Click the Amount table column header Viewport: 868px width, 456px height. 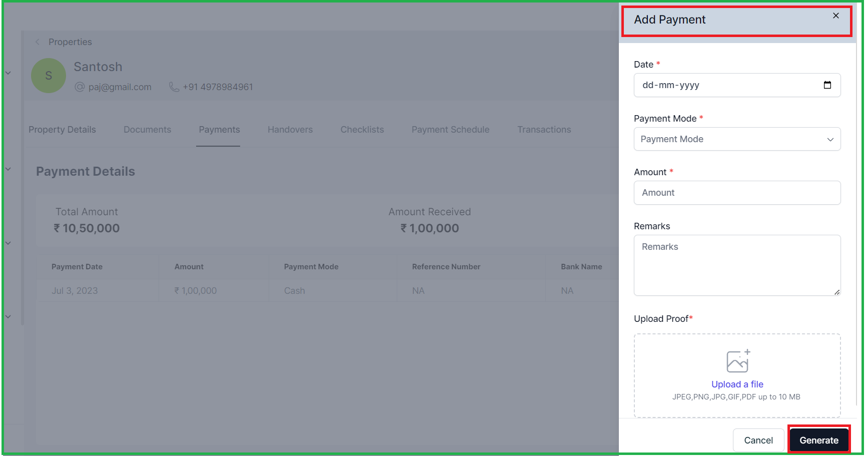189,267
